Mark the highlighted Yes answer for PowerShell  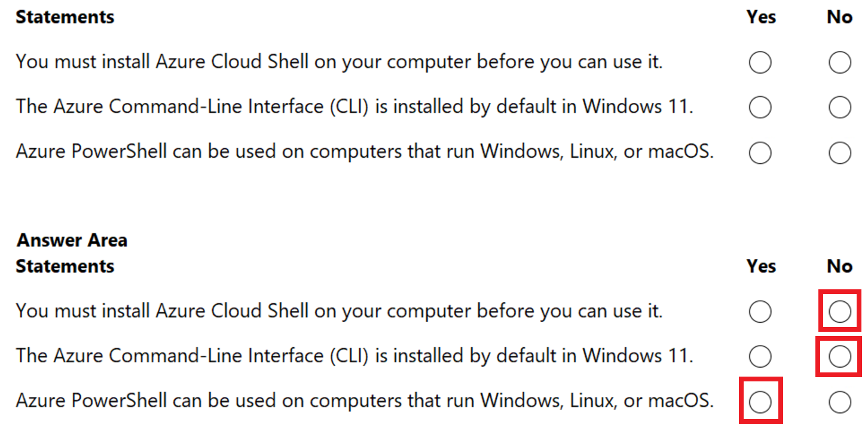coord(760,401)
